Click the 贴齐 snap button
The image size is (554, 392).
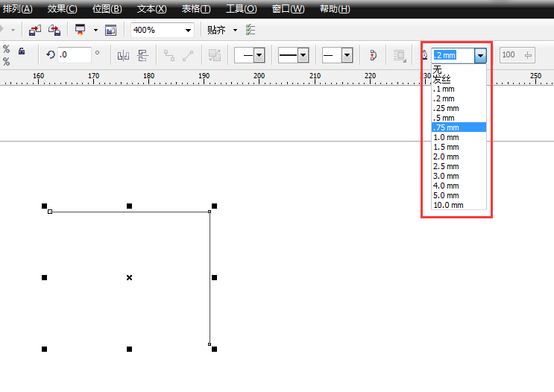pos(216,31)
